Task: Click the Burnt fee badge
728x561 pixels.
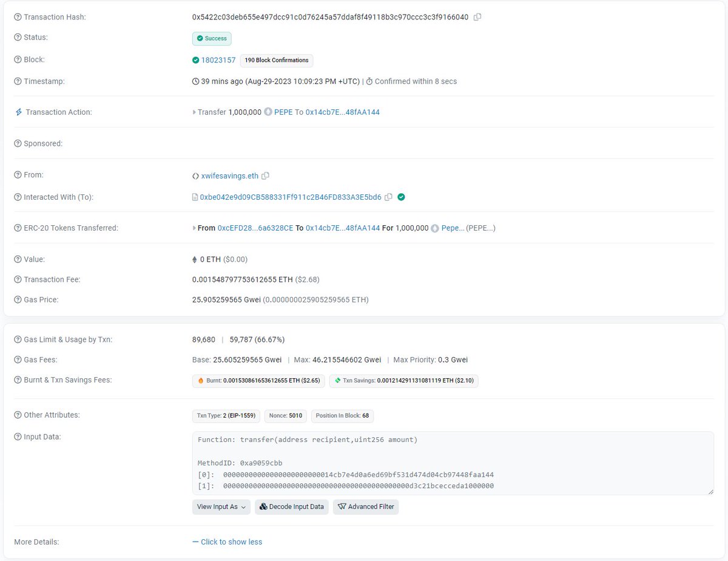Action: (x=258, y=381)
